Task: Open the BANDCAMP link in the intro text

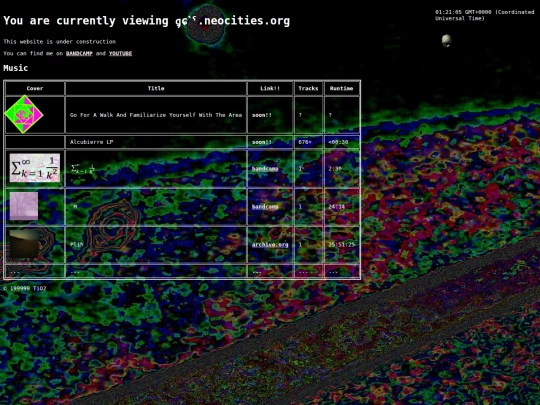Action: (x=79, y=53)
